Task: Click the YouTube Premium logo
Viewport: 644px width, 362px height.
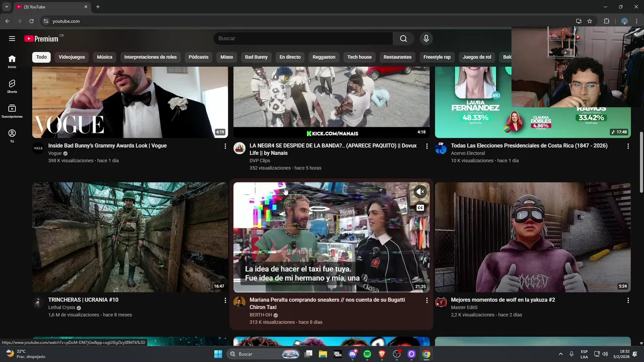Action: (41, 39)
